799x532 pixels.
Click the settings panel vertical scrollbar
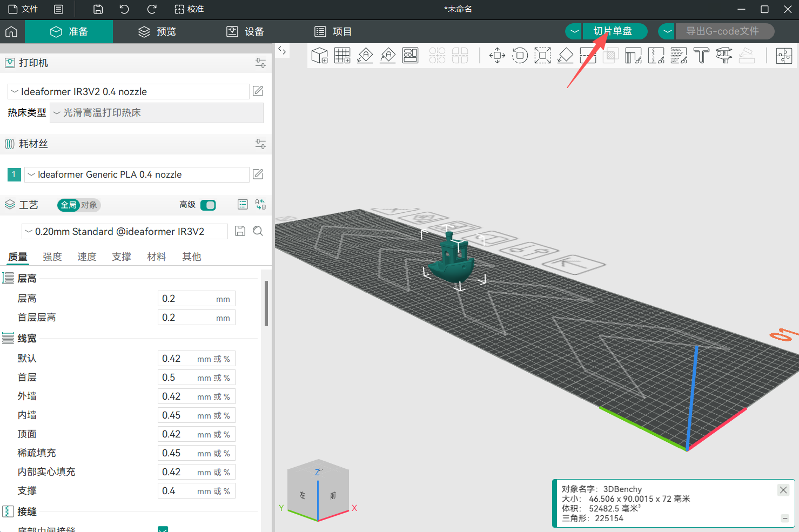point(266,304)
